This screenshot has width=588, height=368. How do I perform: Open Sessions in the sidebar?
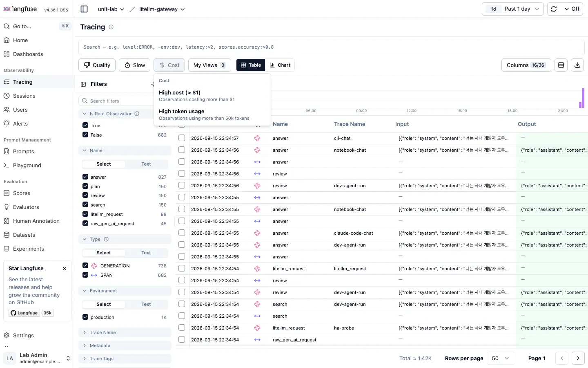pos(38,96)
